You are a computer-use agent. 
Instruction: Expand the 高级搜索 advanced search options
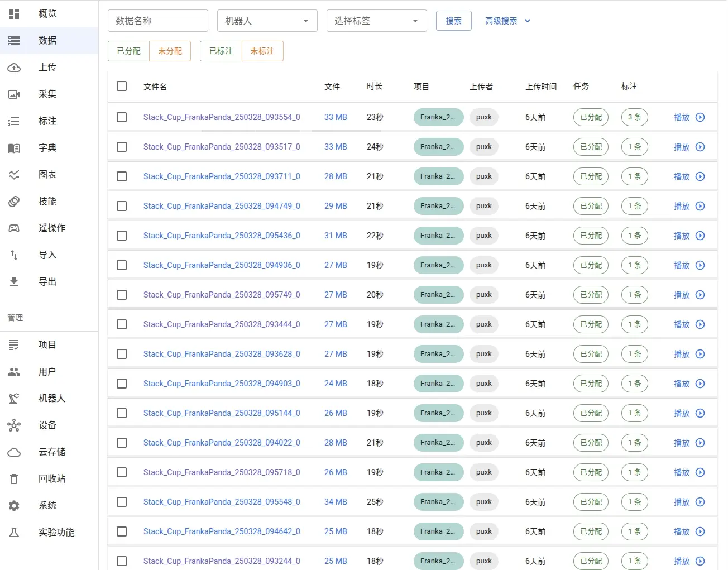point(507,21)
